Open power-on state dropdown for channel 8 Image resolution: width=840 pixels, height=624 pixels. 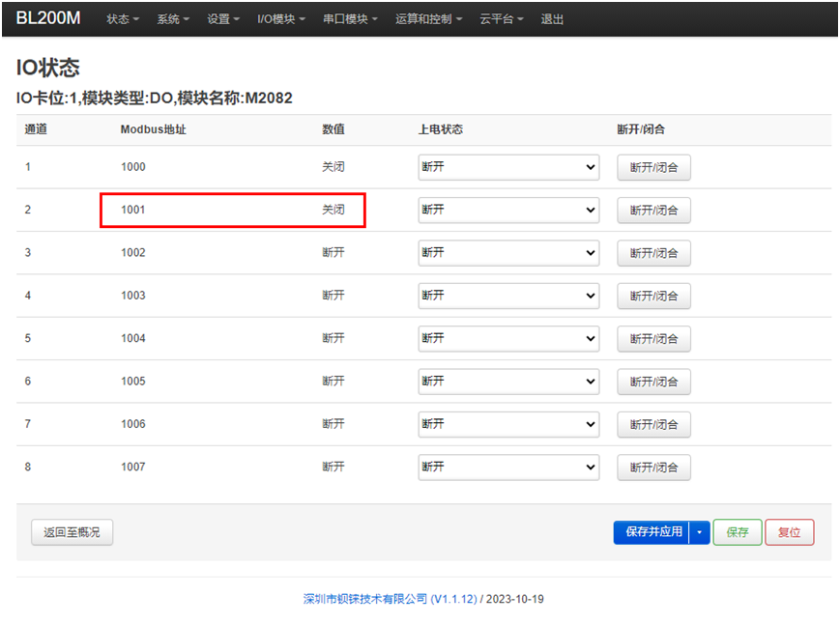[x=508, y=467]
